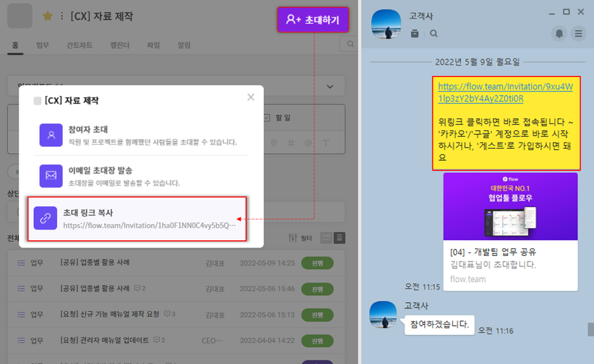Select the 참여자 초대 person icon
The width and height of the screenshot is (594, 364).
51,135
